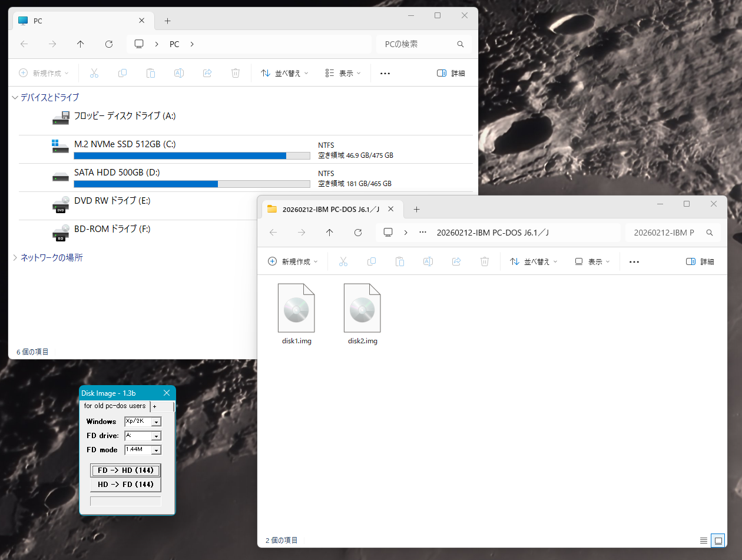Refresh the IBM PC-DOS folder window
This screenshot has height=560, width=742.
357,233
